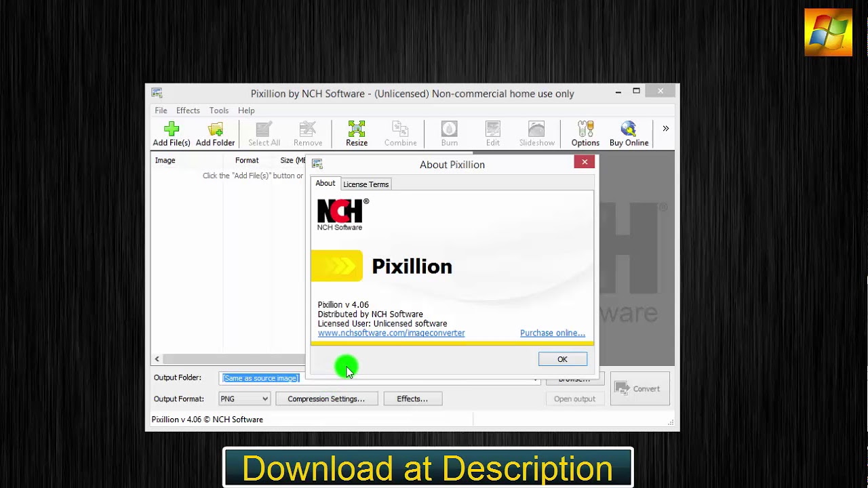Click the Select All toolbar icon
Screen dimensions: 868x488
(x=264, y=134)
